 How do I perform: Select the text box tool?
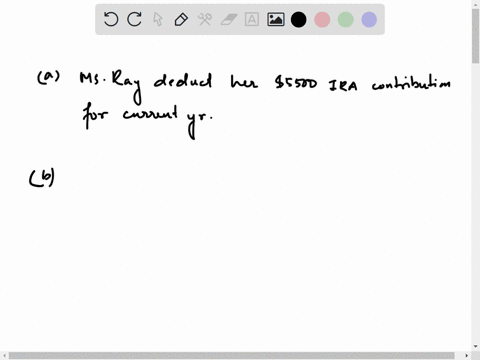252,19
